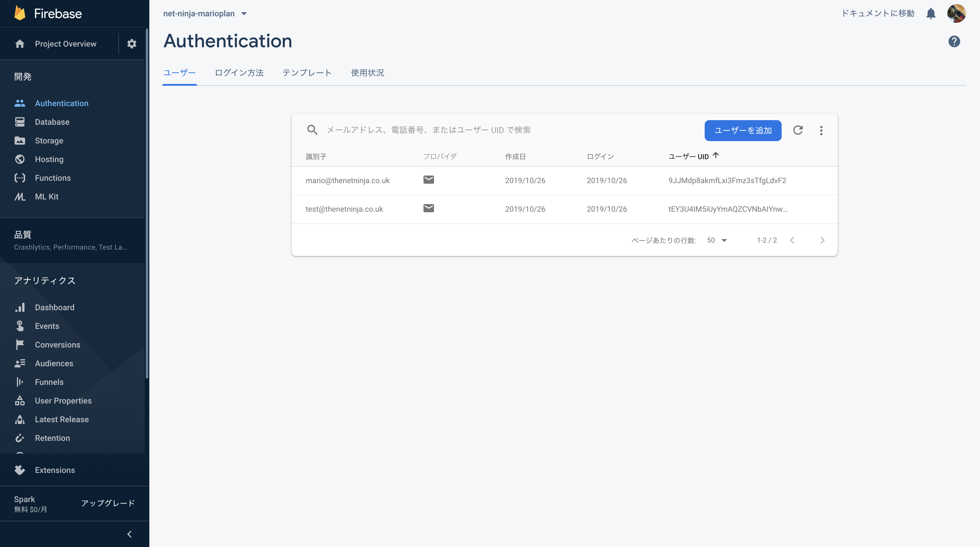
Task: Open Project Overview link
Action: pyautogui.click(x=65, y=44)
